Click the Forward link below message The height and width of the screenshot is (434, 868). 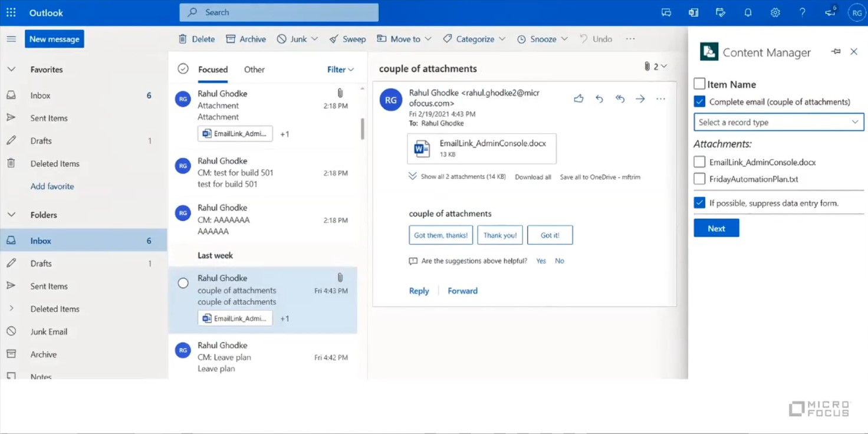tap(462, 291)
